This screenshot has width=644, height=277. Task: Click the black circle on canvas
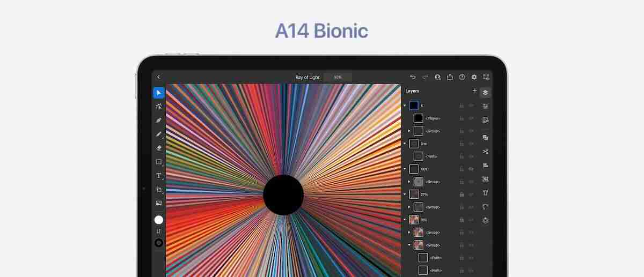click(283, 195)
